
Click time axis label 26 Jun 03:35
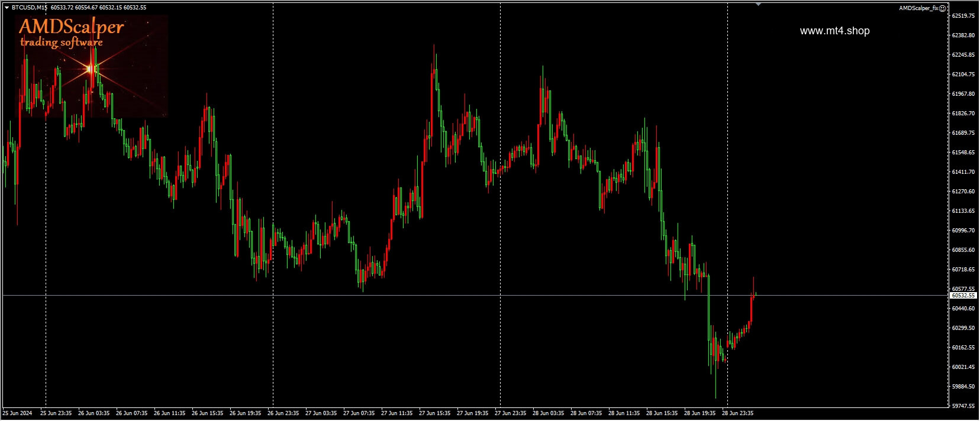pos(94,413)
